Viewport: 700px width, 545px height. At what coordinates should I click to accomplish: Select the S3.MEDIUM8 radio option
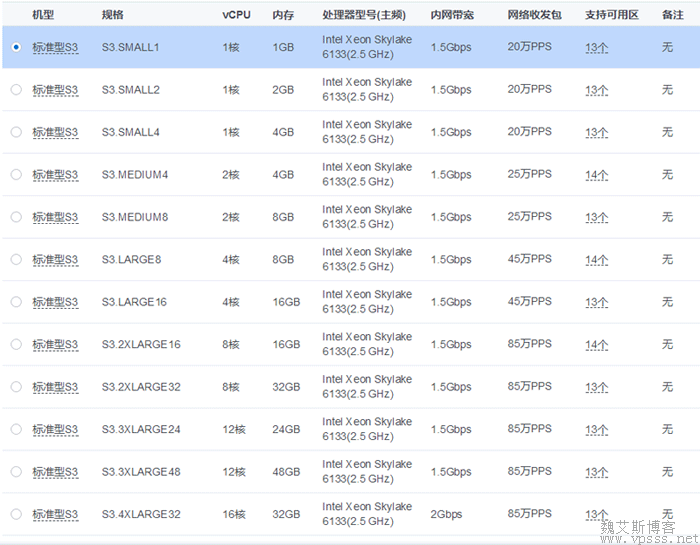[16, 217]
